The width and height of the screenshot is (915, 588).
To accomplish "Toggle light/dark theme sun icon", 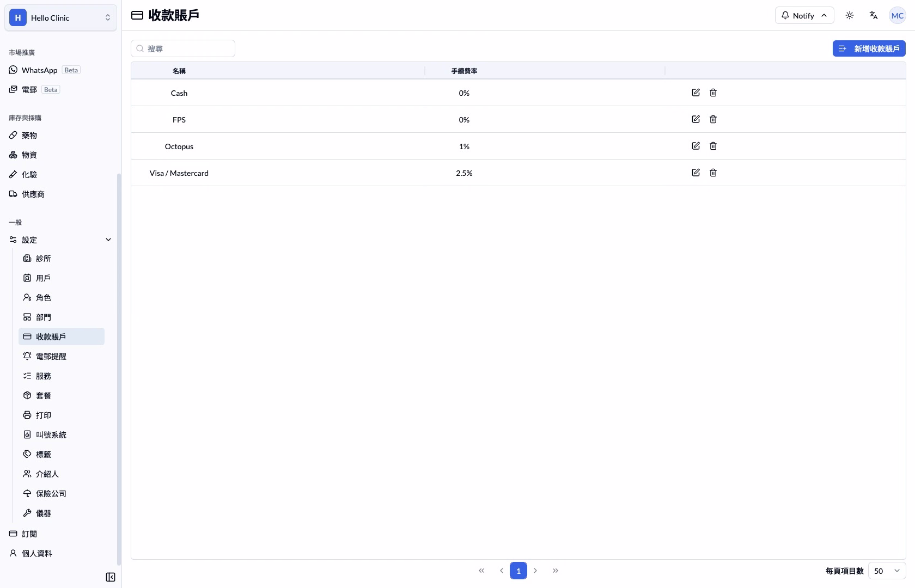I will 850,15.
